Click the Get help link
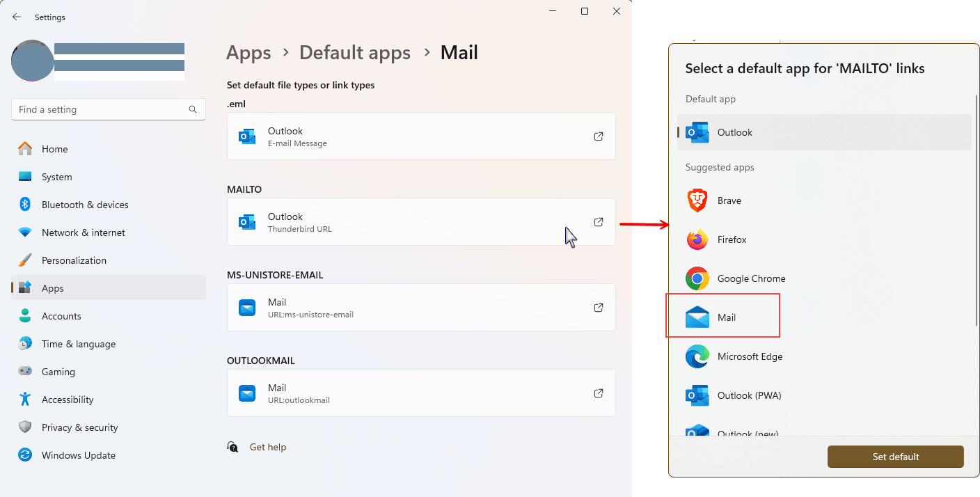 tap(268, 447)
